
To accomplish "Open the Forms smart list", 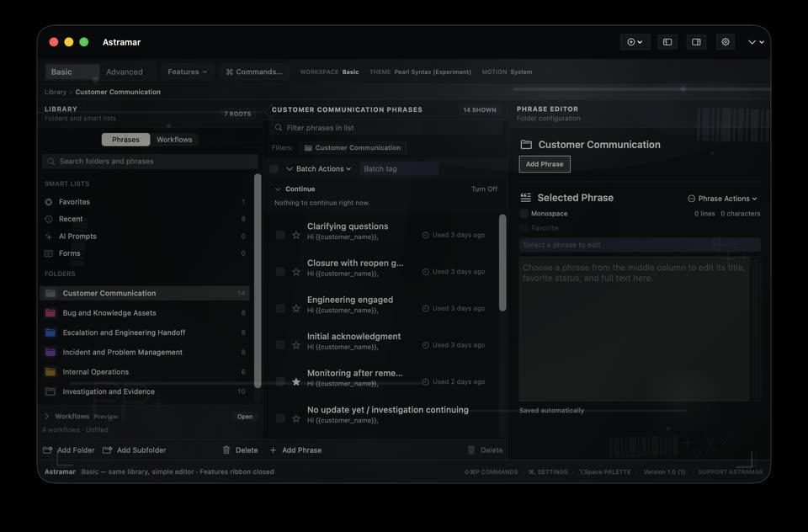I will tap(145, 253).
